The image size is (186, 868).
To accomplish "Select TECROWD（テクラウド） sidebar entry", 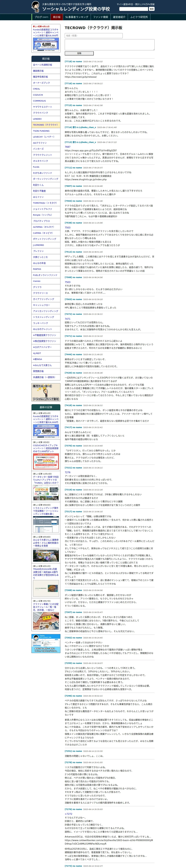I will (x=46, y=125).
